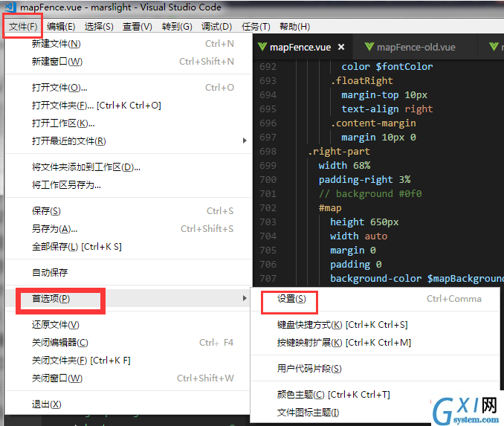This screenshot has height=426, width=504.
Task: Click the 'background-color $mapBackground' line
Action: 417,279
